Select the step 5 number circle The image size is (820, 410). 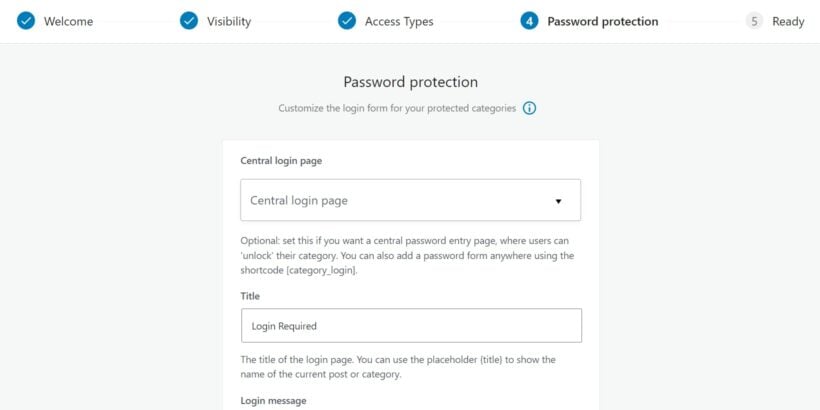[754, 21]
